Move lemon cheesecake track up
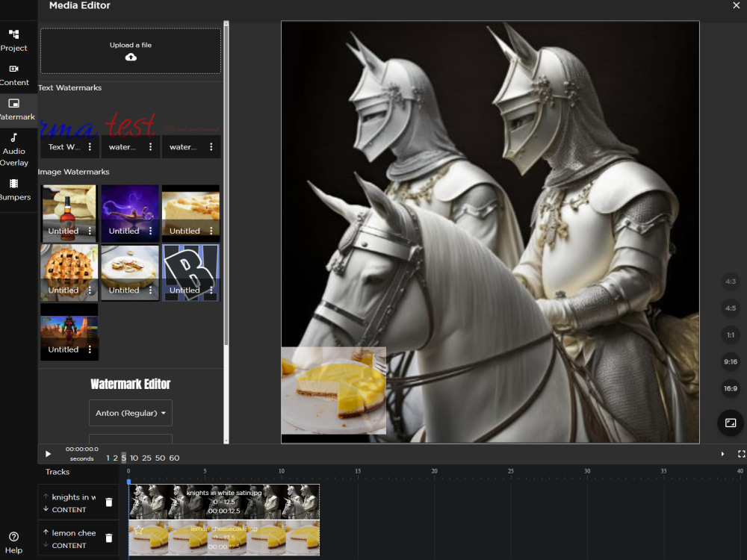The image size is (747, 560). [46, 532]
